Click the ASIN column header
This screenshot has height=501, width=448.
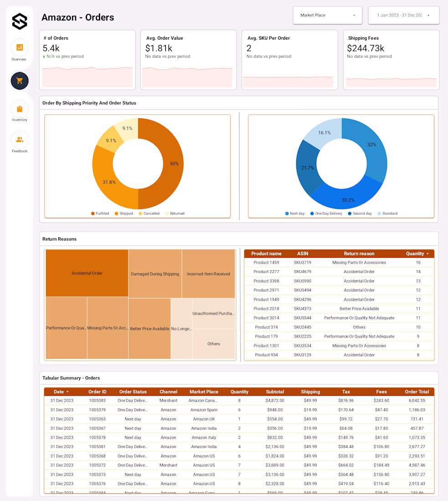303,254
